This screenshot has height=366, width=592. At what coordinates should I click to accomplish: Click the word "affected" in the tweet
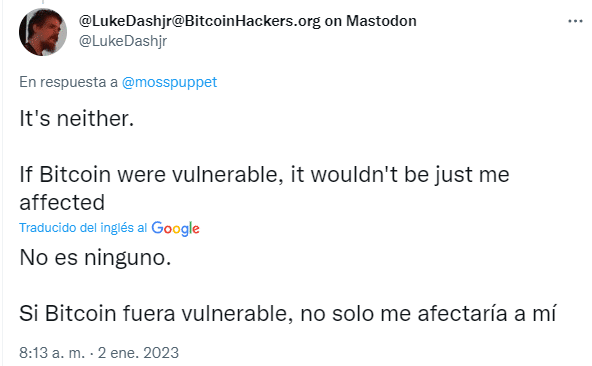click(62, 202)
